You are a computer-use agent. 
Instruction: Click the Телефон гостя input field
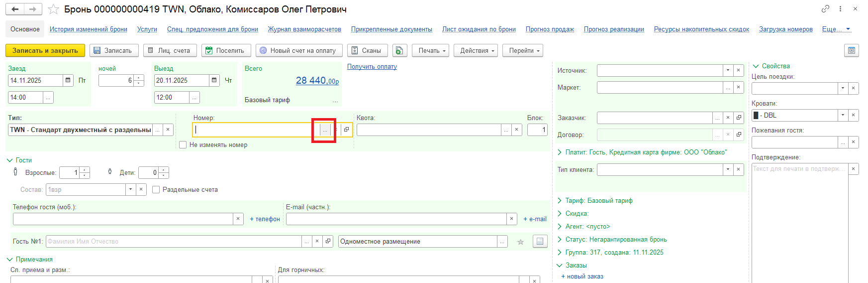point(122,219)
